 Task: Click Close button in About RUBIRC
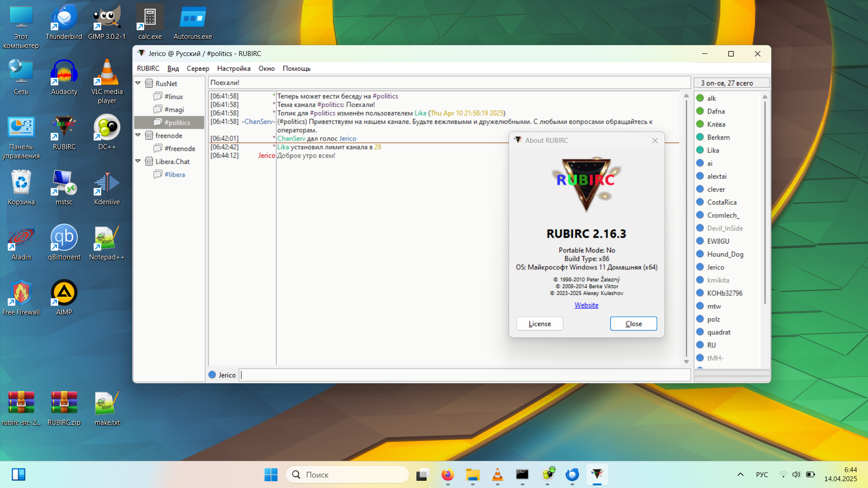click(x=633, y=324)
